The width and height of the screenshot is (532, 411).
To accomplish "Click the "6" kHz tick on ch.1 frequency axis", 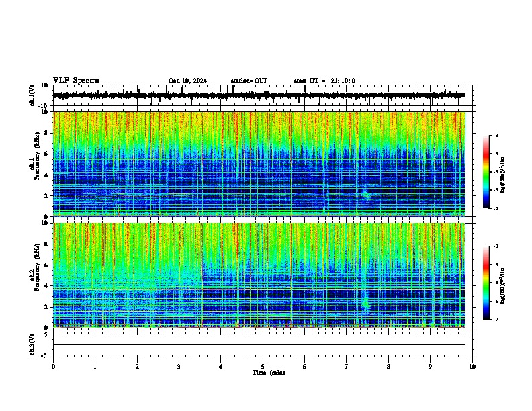I will click(46, 154).
